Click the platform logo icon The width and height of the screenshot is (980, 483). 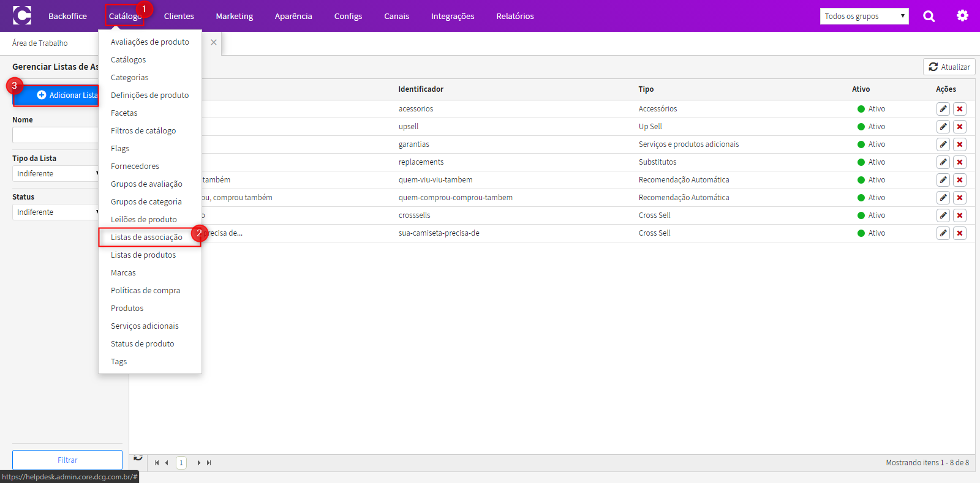22,15
